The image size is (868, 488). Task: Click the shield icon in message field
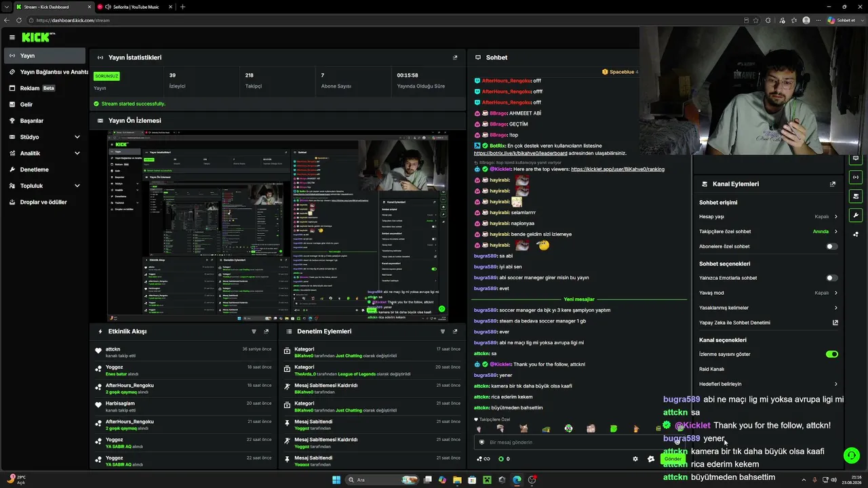pos(482,443)
